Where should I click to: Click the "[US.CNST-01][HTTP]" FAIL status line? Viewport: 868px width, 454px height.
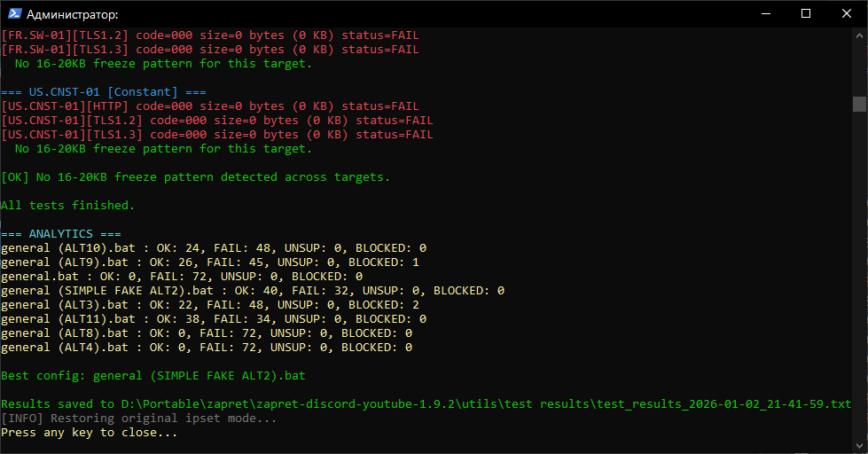(210, 106)
